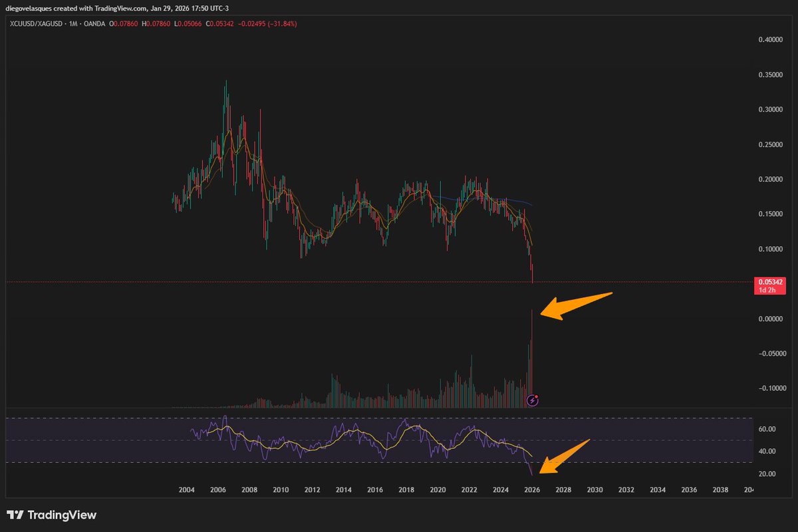
Task: Click the 2012 time axis label
Action: 312,490
